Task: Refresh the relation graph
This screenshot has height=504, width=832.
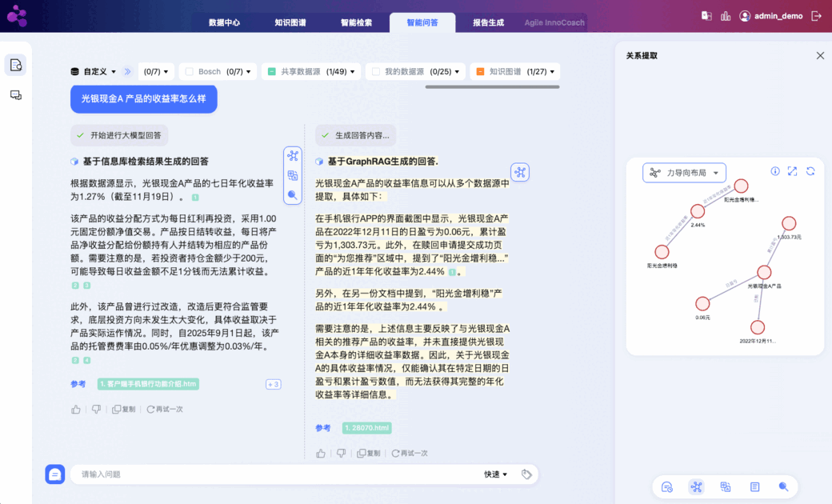Action: point(810,171)
